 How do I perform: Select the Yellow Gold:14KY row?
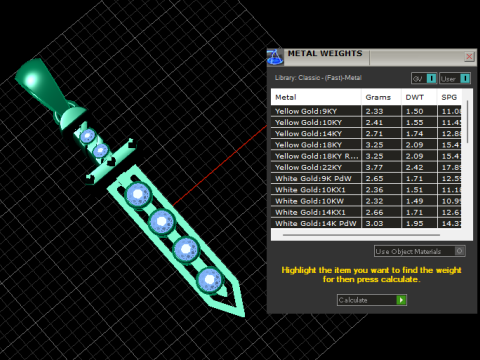(366, 134)
